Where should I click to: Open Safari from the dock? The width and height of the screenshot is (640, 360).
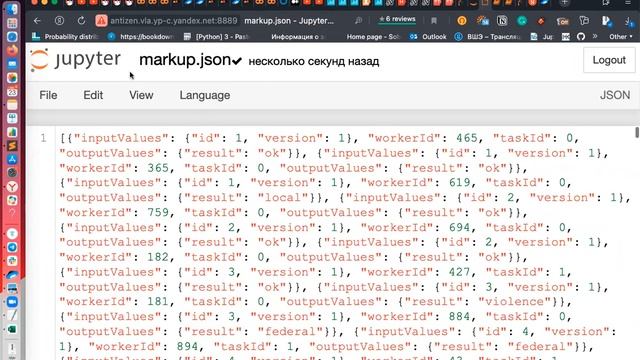(x=12, y=37)
